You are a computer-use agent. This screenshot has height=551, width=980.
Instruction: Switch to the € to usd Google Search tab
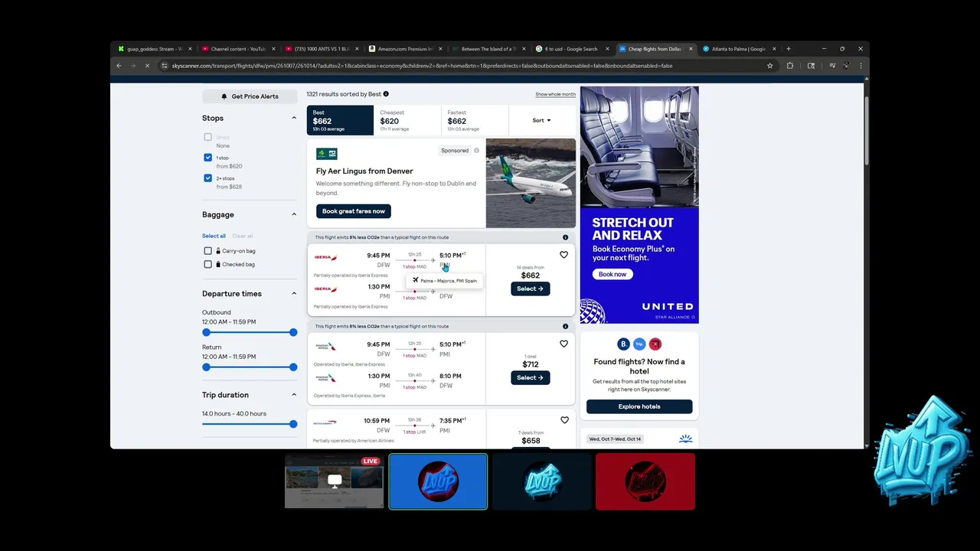click(x=571, y=49)
